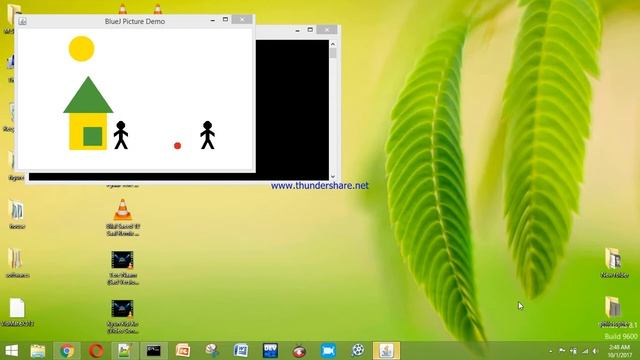Click the background window's scroll down arrow
640x360 pixels.
333,177
